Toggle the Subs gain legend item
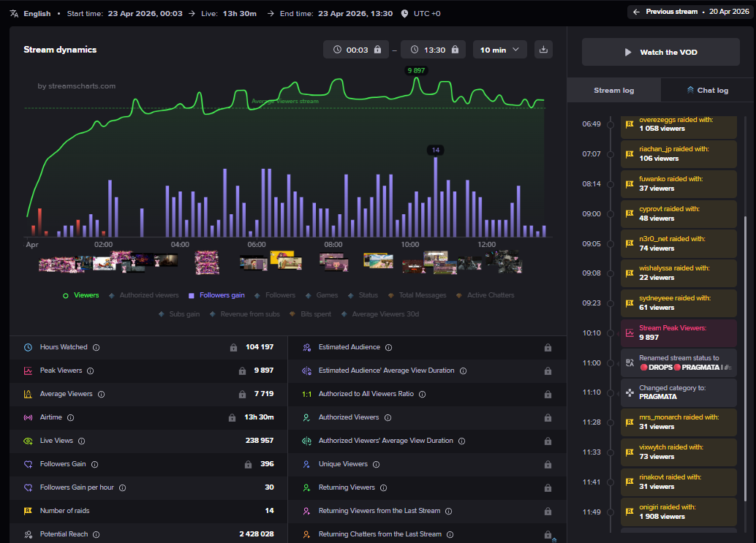Screen dimensions: 756x543 point(179,314)
